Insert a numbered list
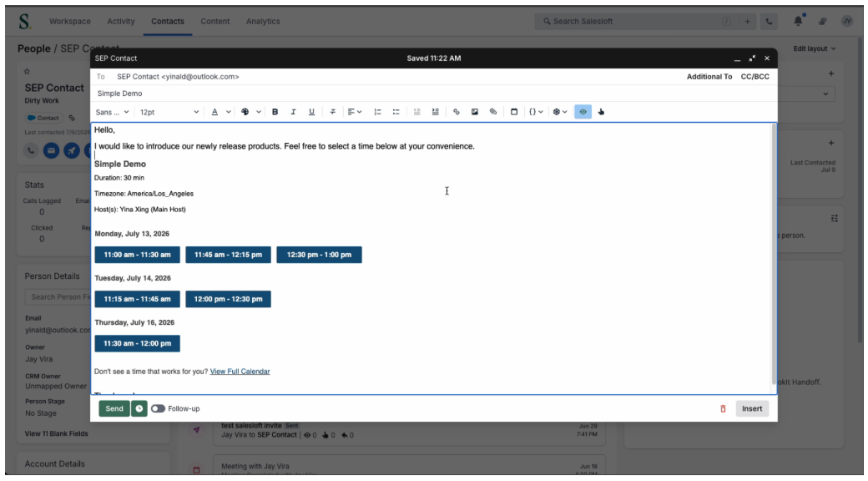The width and height of the screenshot is (868, 481). coord(377,112)
